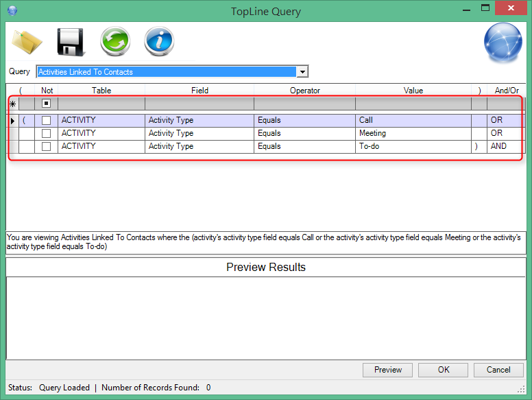Click AND cell in the To-do row
The image size is (532, 400).
tap(506, 146)
